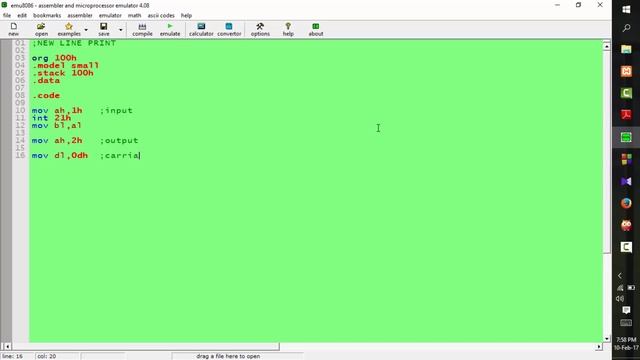This screenshot has height=360, width=640.
Task: Open the file menu
Action: 7,16
